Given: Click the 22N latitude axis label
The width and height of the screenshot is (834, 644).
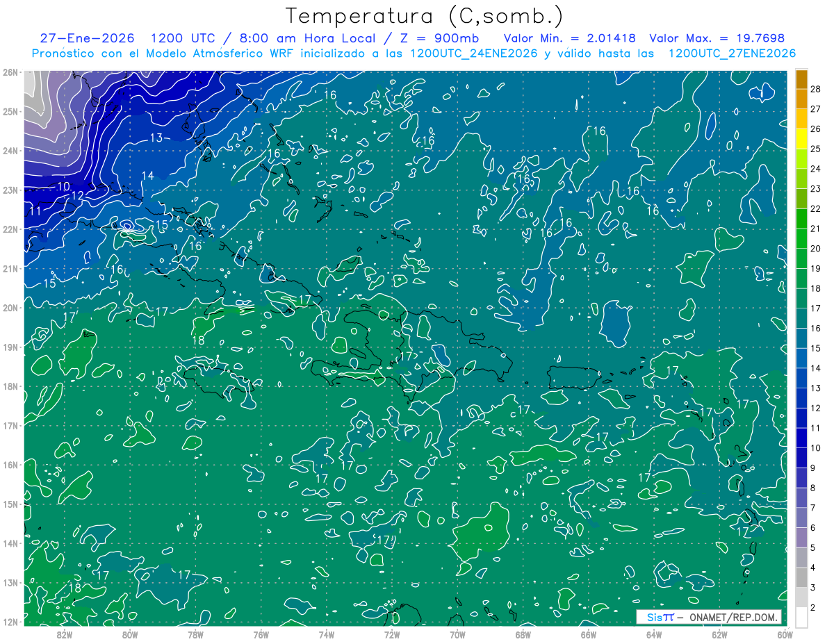Looking at the screenshot, I should (x=10, y=229).
